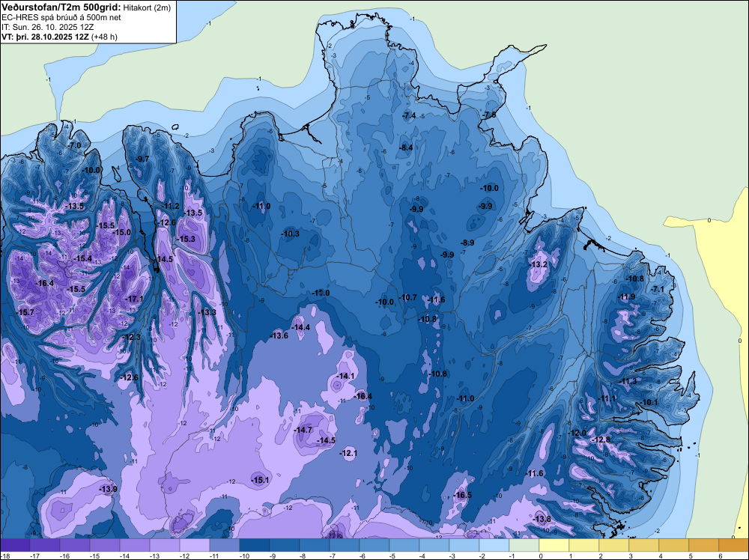Screen dimensions: 749x560
Task: Click the 'IT: Sun. 26. 10. 2025 12Z' line
Action: (x=48, y=27)
